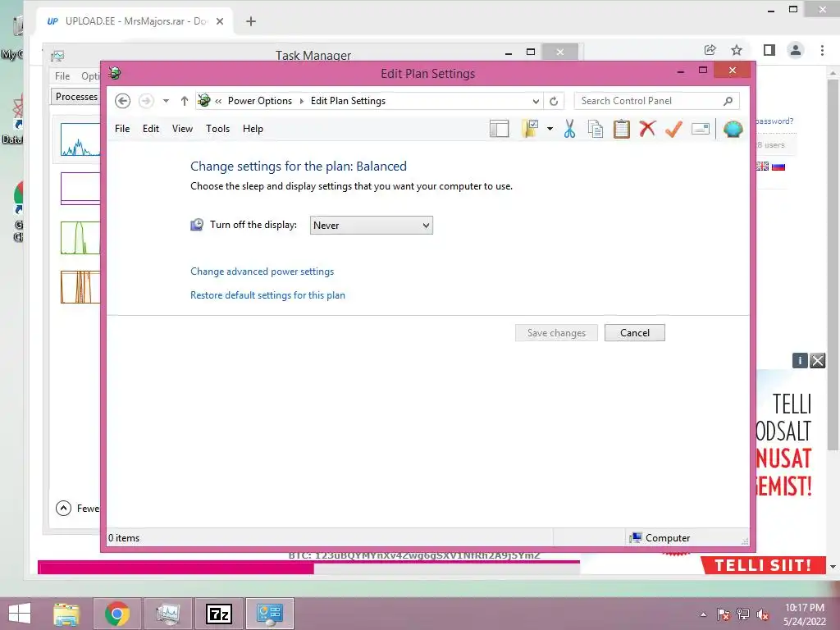
Task: Open the View menu
Action: pyautogui.click(x=182, y=129)
